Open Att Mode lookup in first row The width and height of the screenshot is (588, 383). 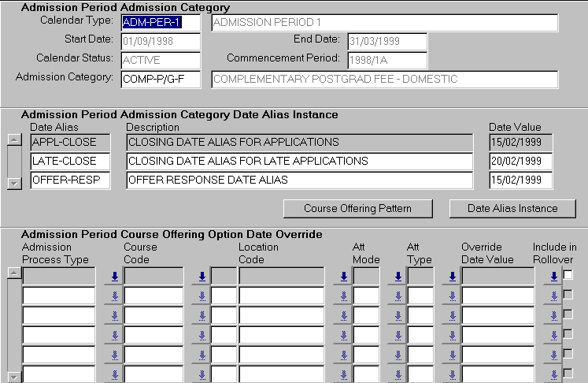tap(398, 276)
